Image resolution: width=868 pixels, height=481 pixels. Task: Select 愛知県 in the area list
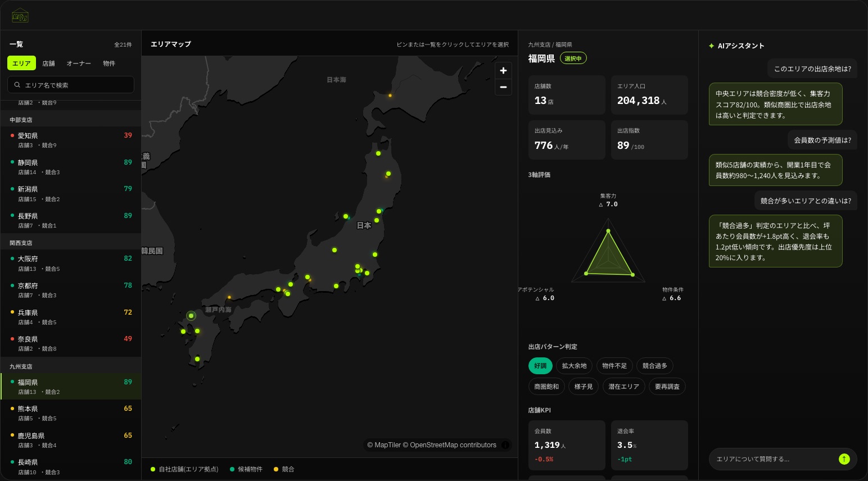tap(71, 140)
